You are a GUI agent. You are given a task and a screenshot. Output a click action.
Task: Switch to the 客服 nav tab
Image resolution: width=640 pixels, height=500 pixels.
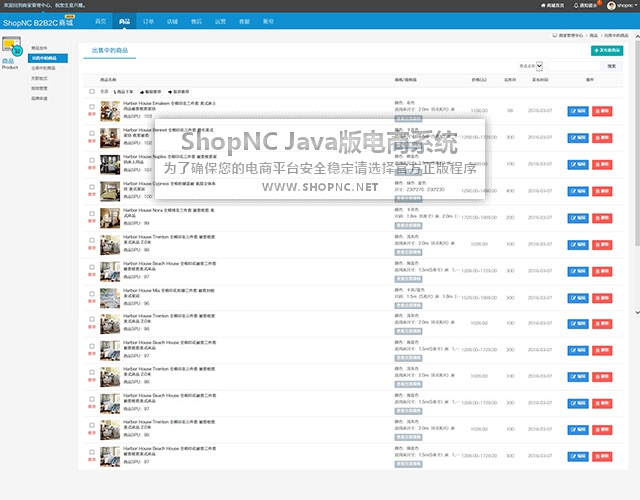(244, 21)
